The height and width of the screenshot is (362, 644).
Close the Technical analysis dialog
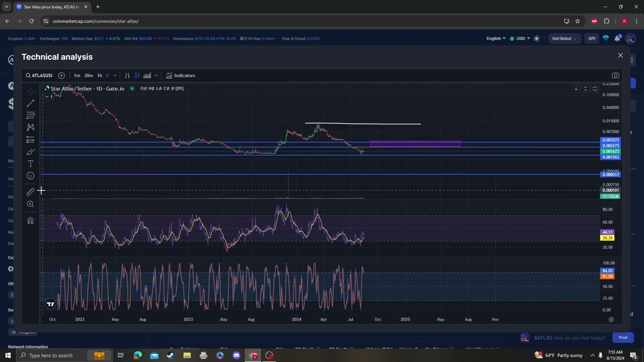pyautogui.click(x=620, y=55)
